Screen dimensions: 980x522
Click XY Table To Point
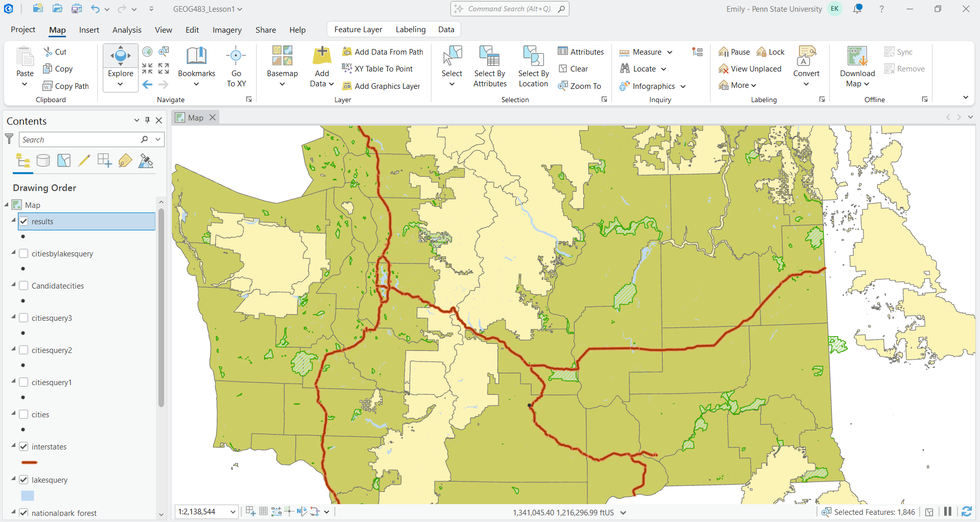tap(377, 69)
